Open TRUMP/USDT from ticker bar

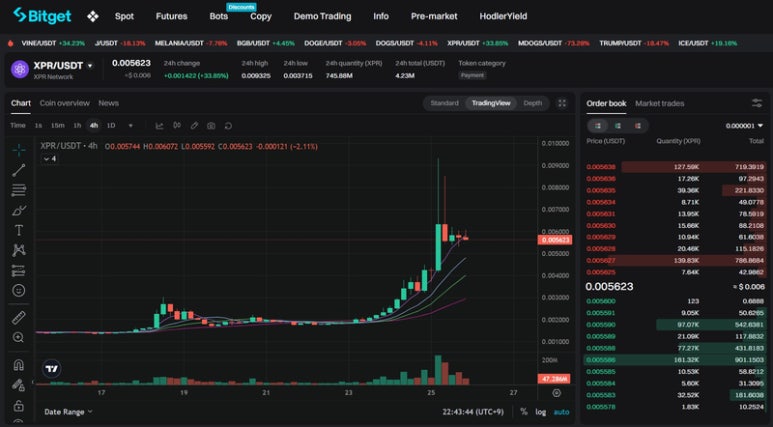[x=634, y=43]
